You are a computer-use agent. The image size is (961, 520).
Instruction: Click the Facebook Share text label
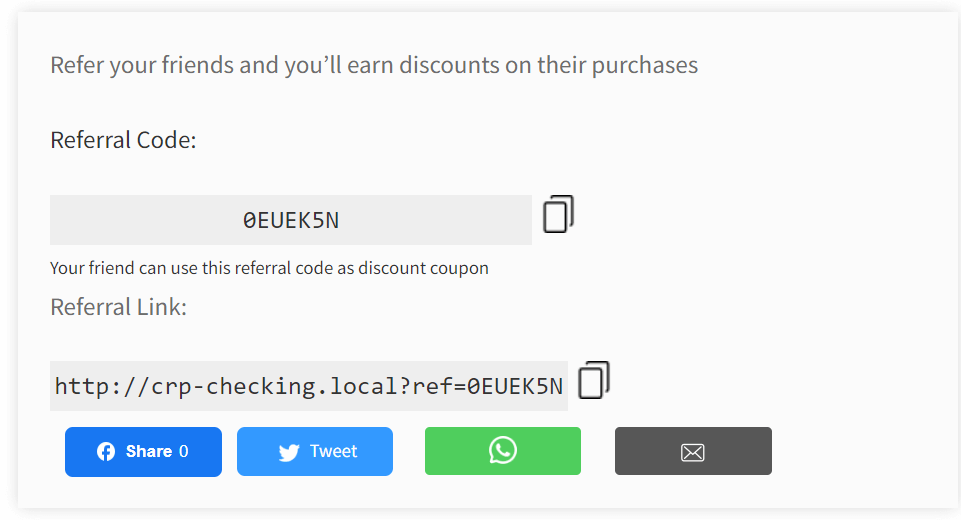coord(149,451)
